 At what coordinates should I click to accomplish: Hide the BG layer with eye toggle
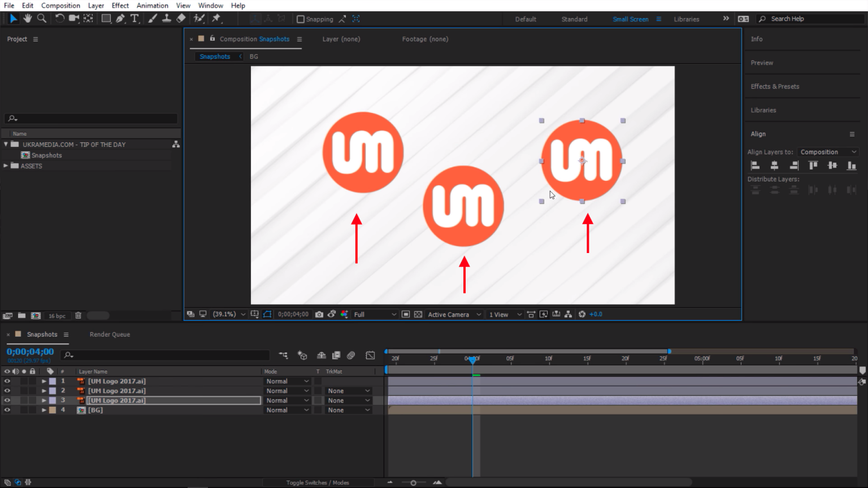click(x=7, y=410)
